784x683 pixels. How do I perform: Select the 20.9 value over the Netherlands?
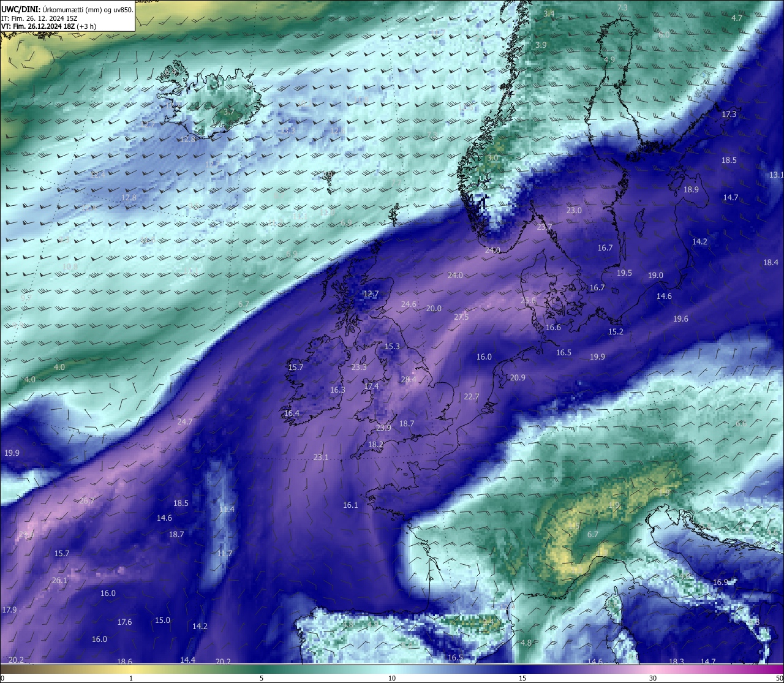[518, 378]
